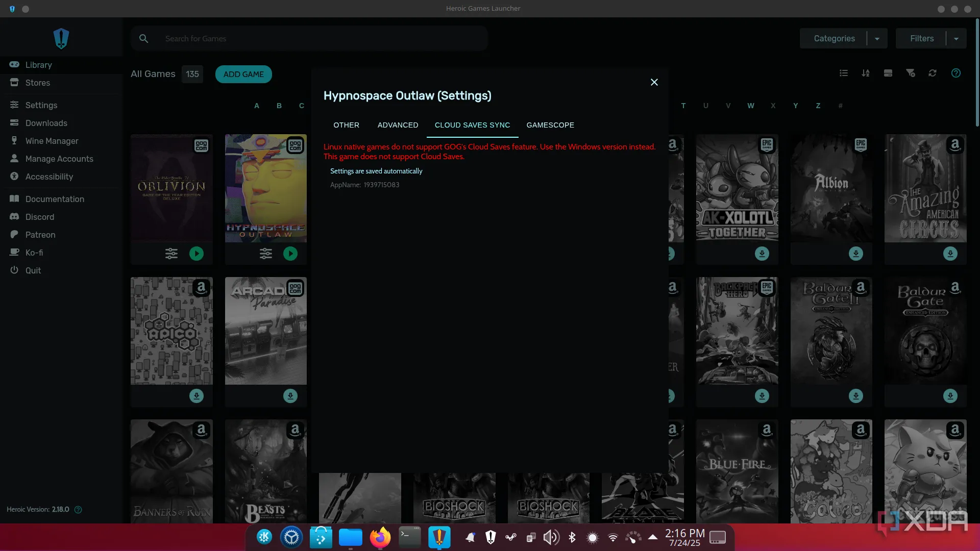Click the favorites filter icon
The width and height of the screenshot is (980, 551).
pos(910,73)
